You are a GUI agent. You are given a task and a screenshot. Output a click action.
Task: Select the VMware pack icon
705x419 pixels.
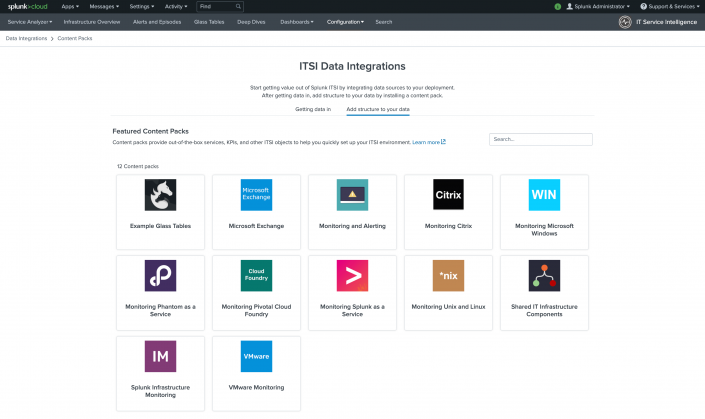[256, 356]
